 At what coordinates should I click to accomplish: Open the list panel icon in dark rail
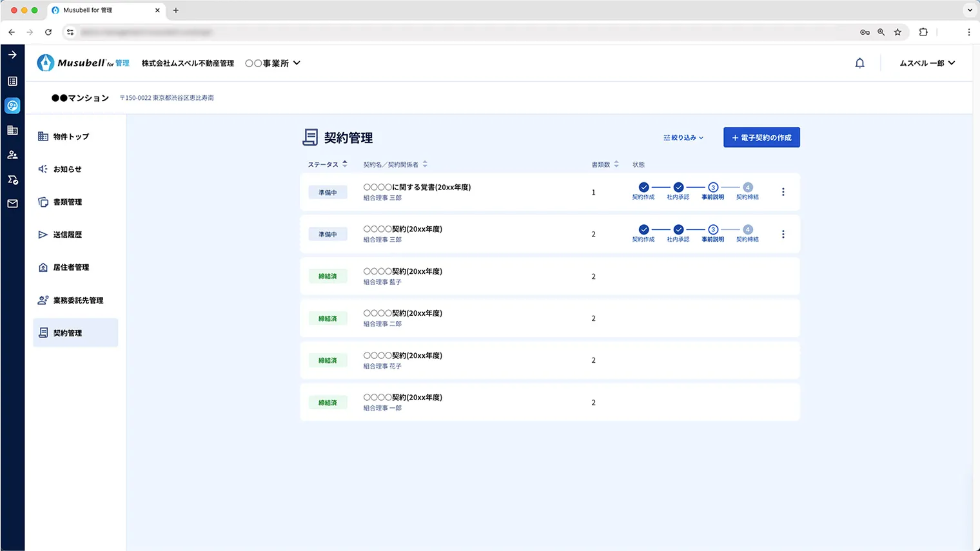pyautogui.click(x=12, y=81)
